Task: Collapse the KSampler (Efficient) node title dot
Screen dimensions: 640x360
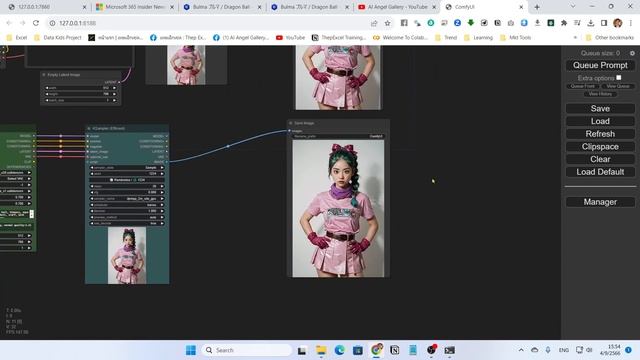Action: point(89,128)
